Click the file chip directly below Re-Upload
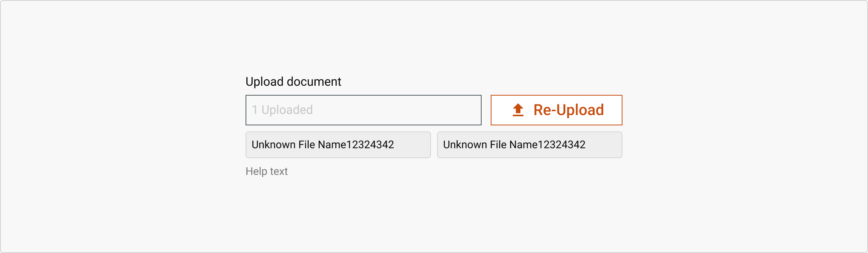Viewport: 868px width, 253px height. click(x=530, y=145)
